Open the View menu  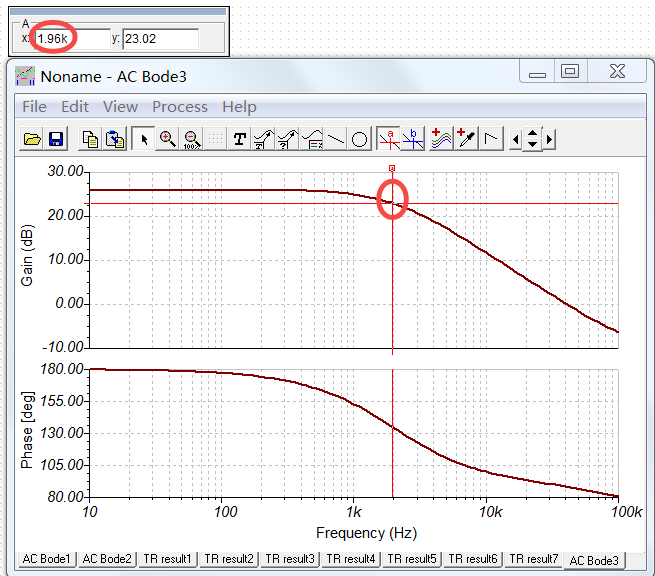pos(120,107)
